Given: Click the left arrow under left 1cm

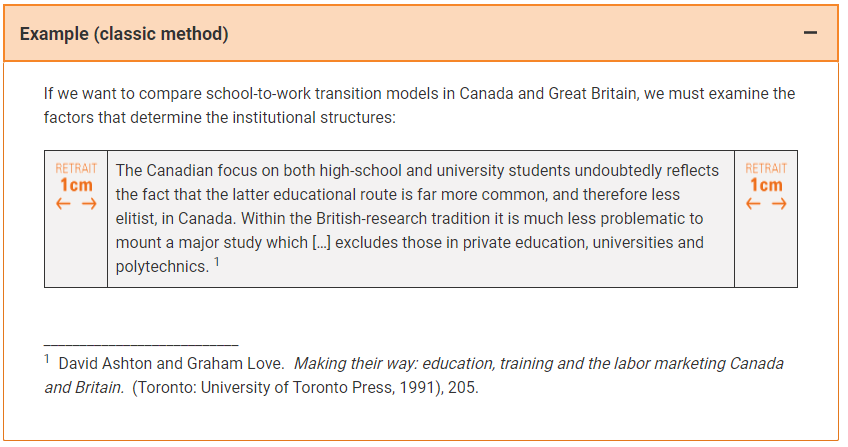Looking at the screenshot, I should [x=63, y=204].
